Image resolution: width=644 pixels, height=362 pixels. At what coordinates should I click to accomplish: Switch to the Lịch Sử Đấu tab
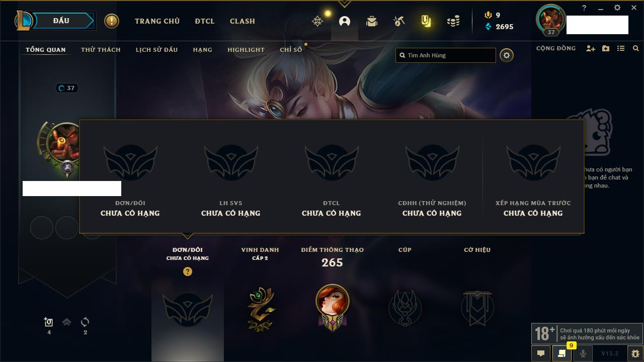(x=156, y=50)
